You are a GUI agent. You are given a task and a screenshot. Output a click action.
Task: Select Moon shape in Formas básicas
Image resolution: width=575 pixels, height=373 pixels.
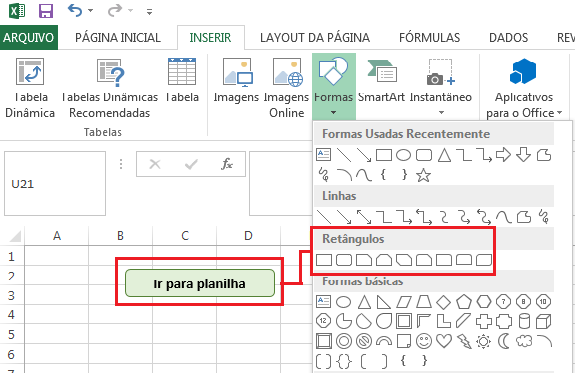pos(504,341)
